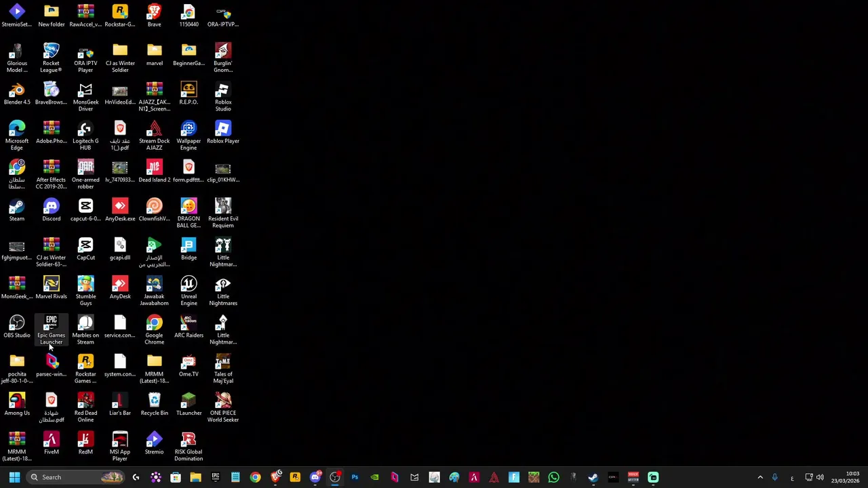Select the Unreal Engine desktop icon
Image resolution: width=868 pixels, height=488 pixels.
click(x=189, y=291)
